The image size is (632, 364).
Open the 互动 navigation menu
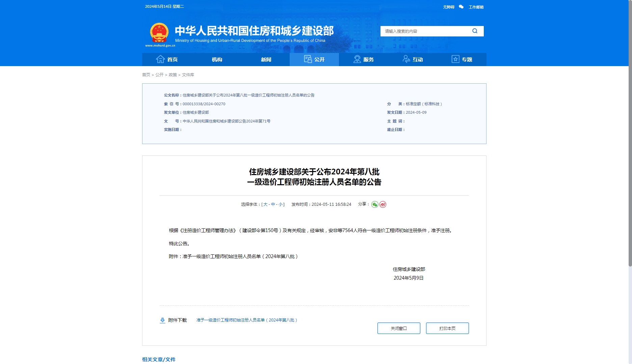click(413, 59)
